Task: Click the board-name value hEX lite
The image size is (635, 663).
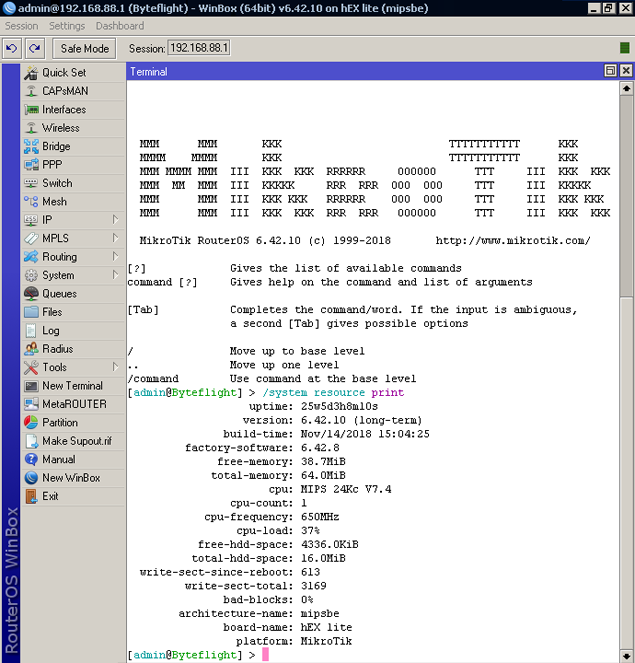Action: 326,627
